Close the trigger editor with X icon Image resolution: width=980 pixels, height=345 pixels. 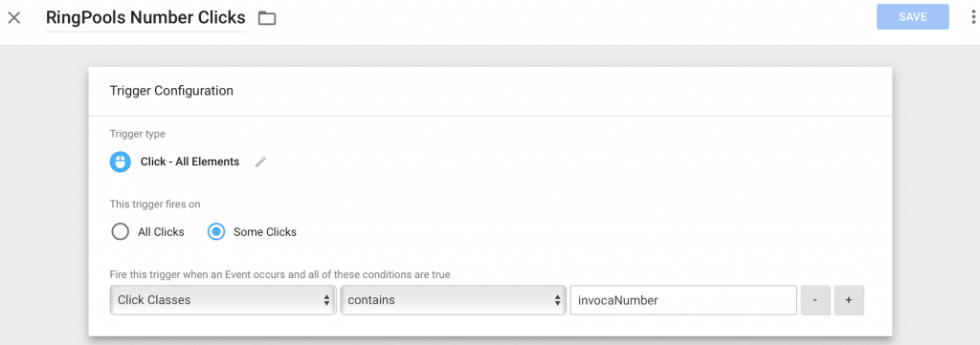(x=13, y=17)
